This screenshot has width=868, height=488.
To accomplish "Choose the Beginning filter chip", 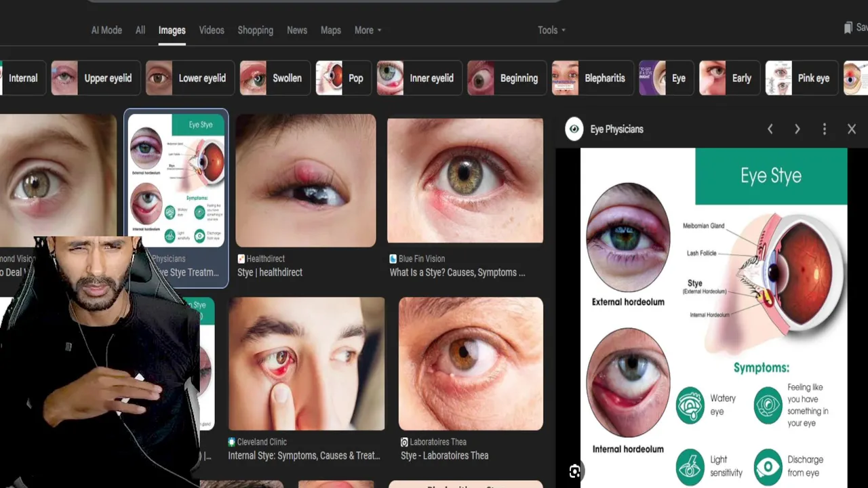I will pyautogui.click(x=507, y=78).
